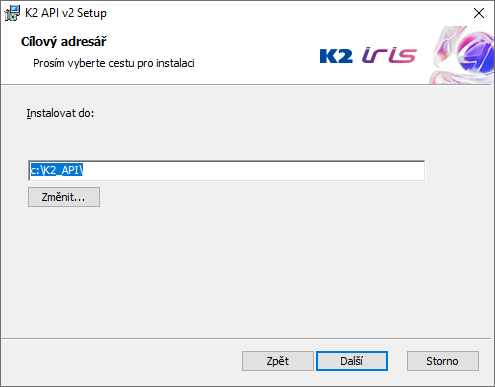Screen dimensions: 495x387
Task: Click the Prosím vyberte cestu pro instalaci text
Action: click(114, 63)
